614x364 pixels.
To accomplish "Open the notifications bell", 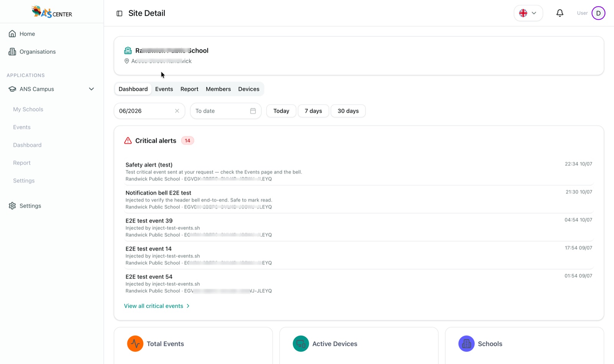I will pyautogui.click(x=560, y=13).
